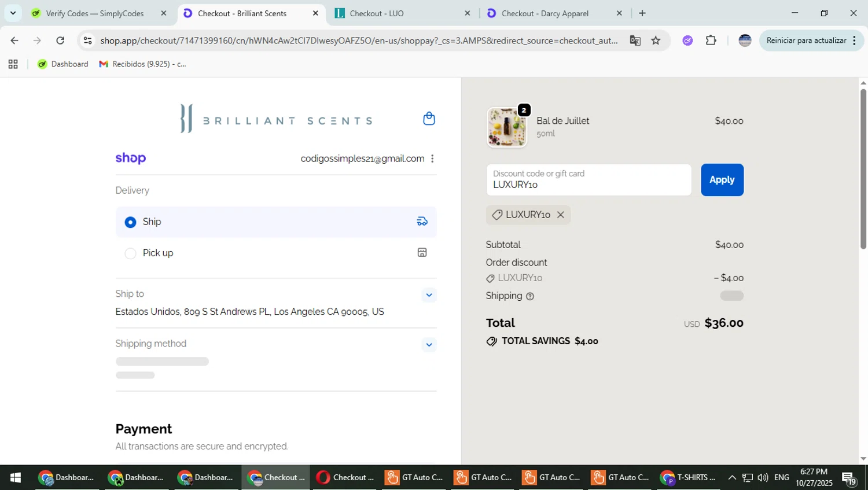Click the delivery truck icon in Ship row

coord(422,222)
